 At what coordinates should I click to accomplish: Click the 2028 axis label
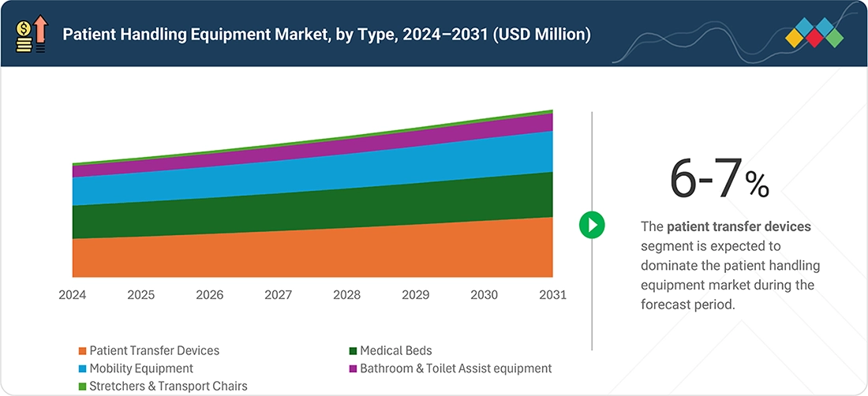[x=347, y=295]
